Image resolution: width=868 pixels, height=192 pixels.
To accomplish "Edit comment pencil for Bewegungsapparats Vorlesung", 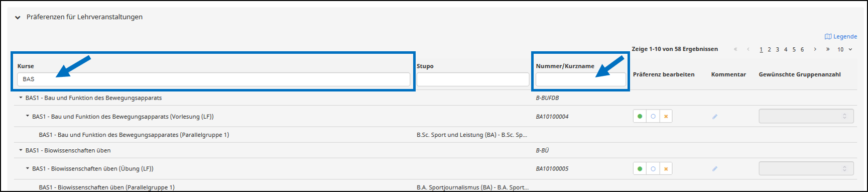I will point(715,117).
